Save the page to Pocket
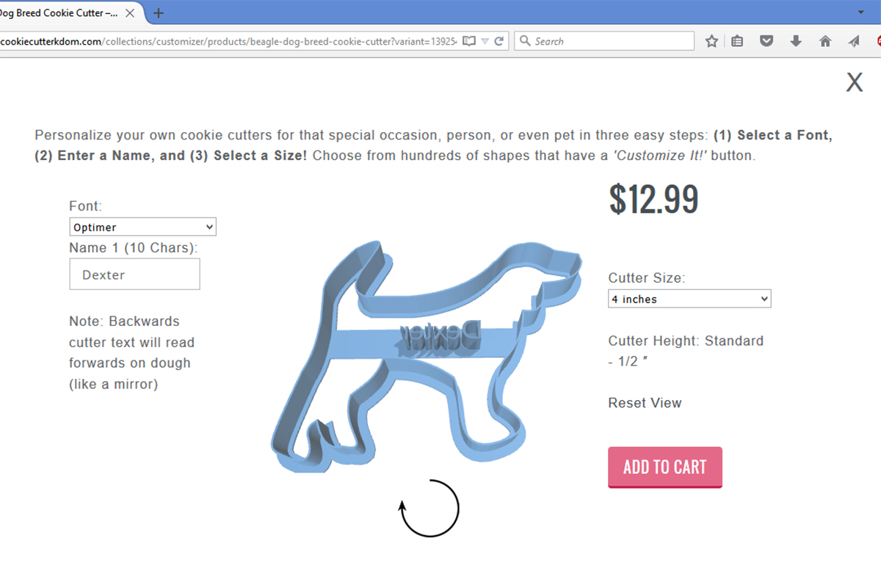Viewport: 881px width, 588px height. click(x=766, y=41)
